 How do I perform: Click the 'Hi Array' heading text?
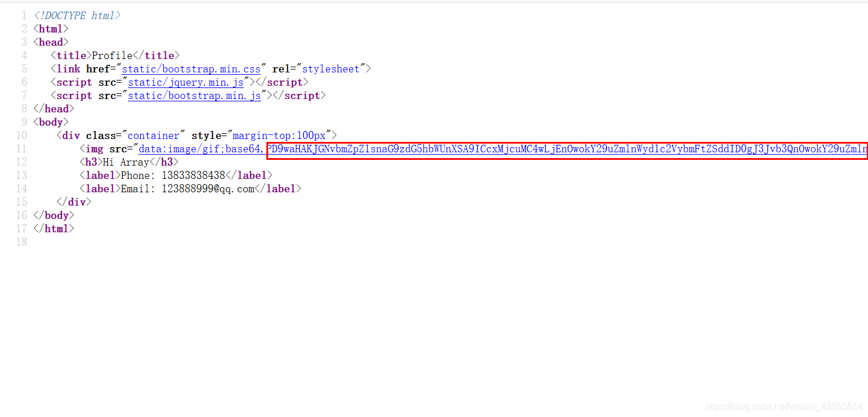click(126, 162)
